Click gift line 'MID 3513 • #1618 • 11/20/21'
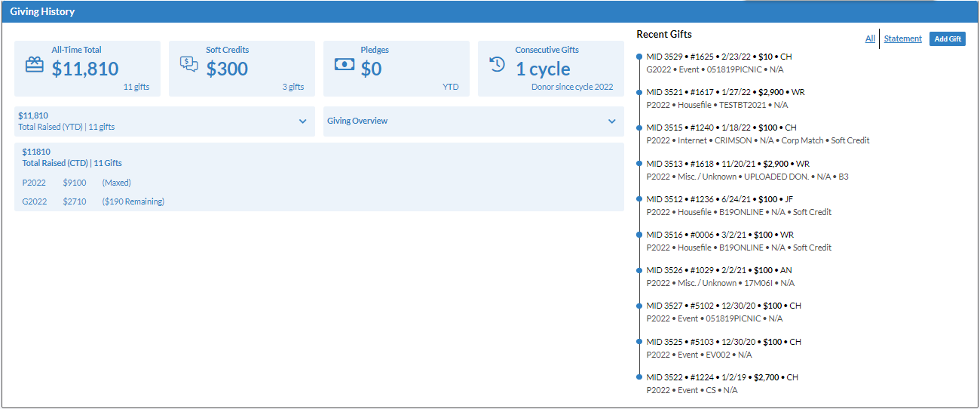 (727, 164)
